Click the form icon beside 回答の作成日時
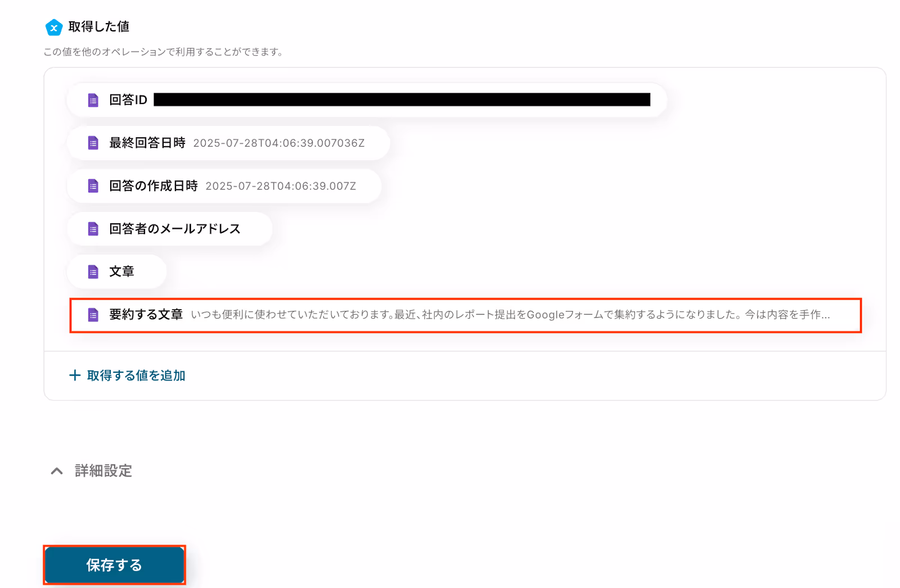900x588 pixels. (93, 186)
